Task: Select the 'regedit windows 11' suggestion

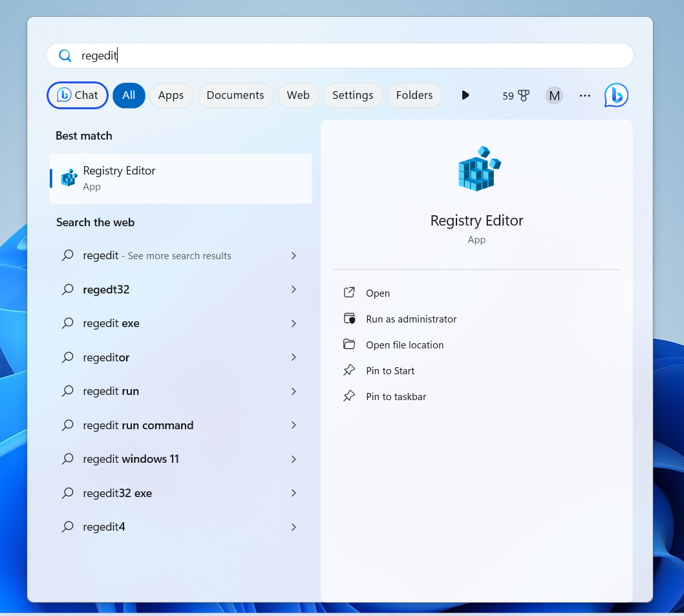Action: coord(181,459)
